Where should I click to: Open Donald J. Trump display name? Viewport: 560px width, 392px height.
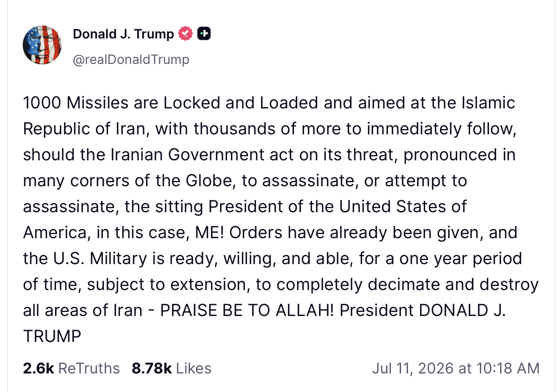click(x=123, y=34)
